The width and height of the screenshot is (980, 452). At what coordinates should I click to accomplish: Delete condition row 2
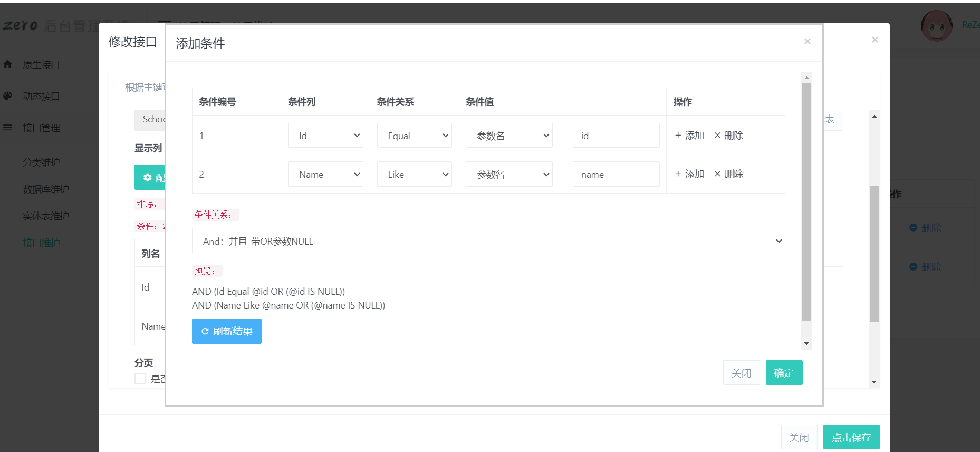tap(729, 174)
